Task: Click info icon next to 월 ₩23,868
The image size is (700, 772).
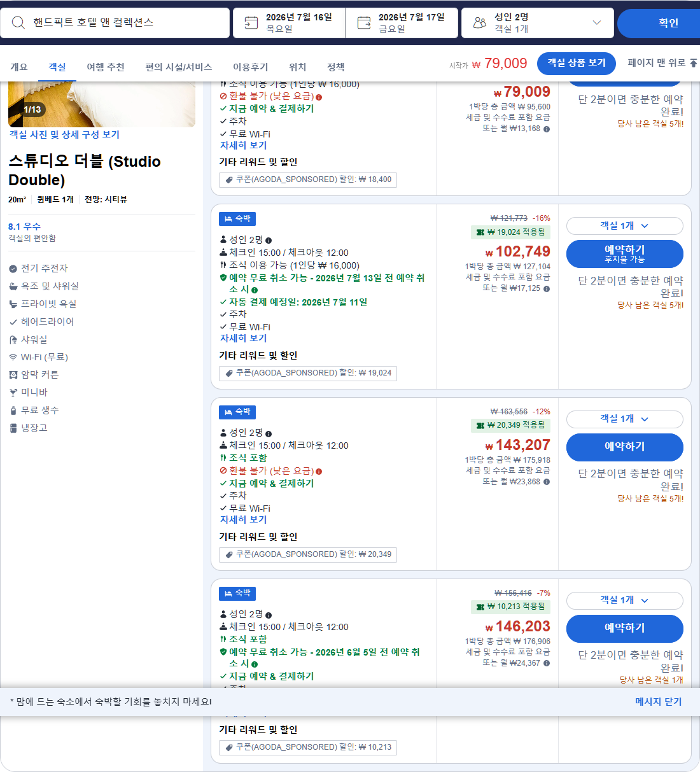Action: [x=547, y=482]
